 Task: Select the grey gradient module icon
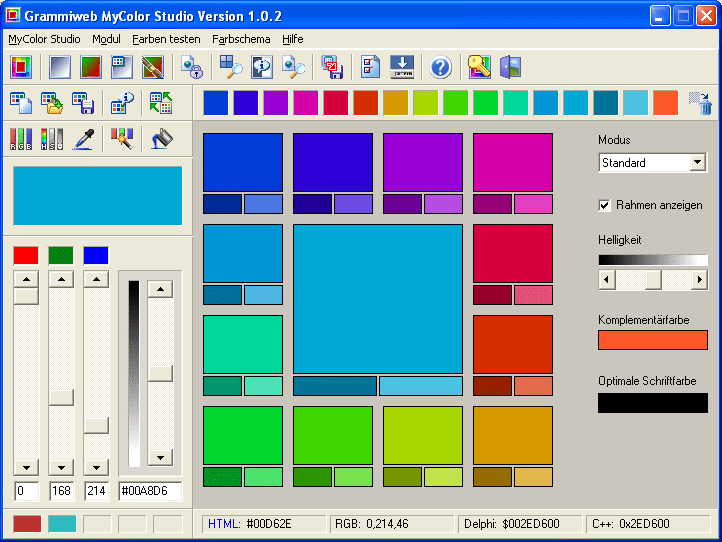click(x=60, y=67)
